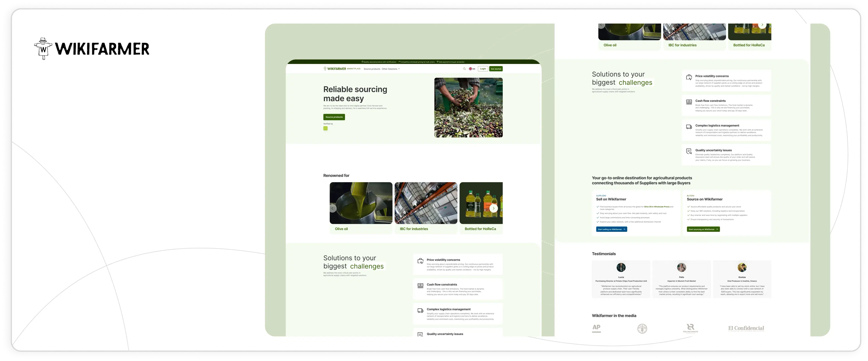
Task: Click the Wikifarmer Marketplace logo in the navbar
Action: 342,69
